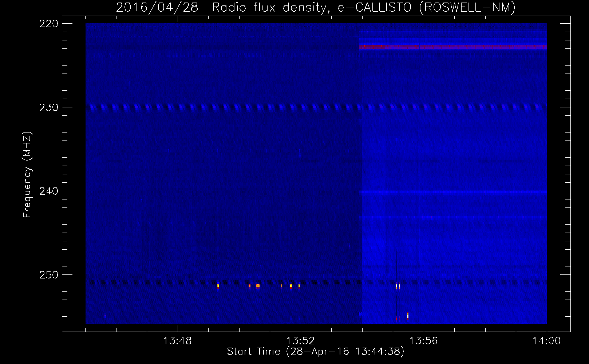Click the time axis label 13:56
The image size is (589, 364).
(x=423, y=341)
